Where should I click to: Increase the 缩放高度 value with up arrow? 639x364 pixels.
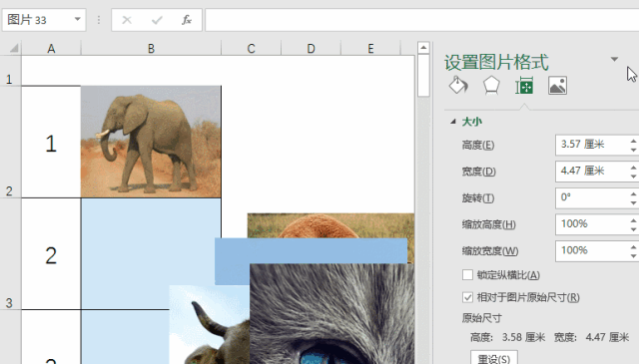(633, 219)
